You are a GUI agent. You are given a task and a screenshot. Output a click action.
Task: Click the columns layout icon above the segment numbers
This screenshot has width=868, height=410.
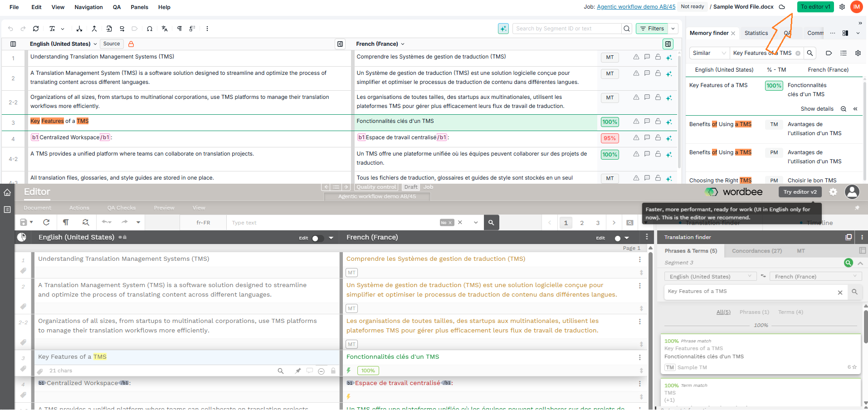click(x=13, y=44)
